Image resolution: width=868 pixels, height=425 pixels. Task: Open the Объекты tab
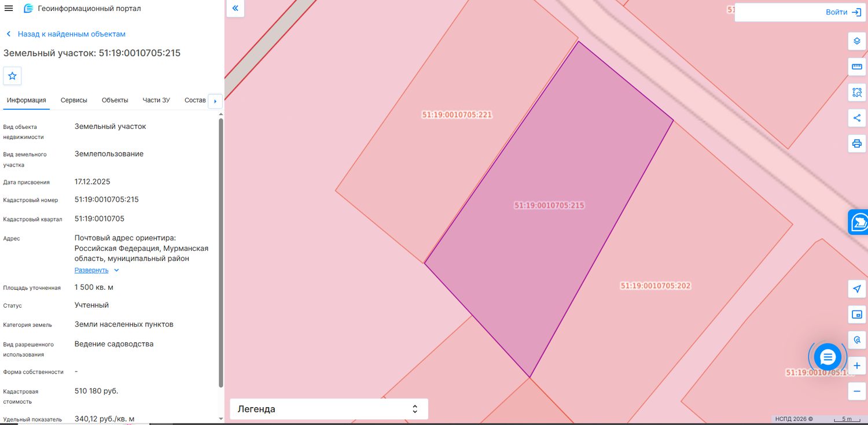click(x=115, y=100)
